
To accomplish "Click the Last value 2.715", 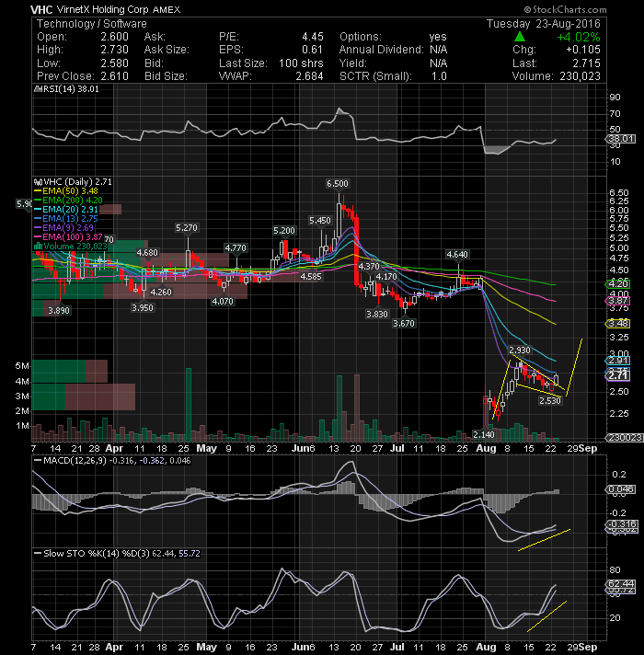I will tap(586, 63).
